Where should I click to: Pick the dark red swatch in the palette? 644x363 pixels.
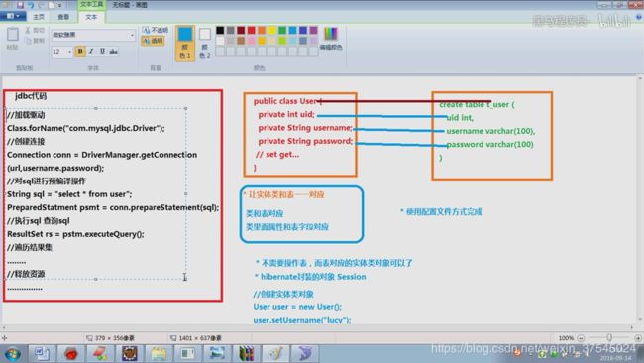[241, 30]
